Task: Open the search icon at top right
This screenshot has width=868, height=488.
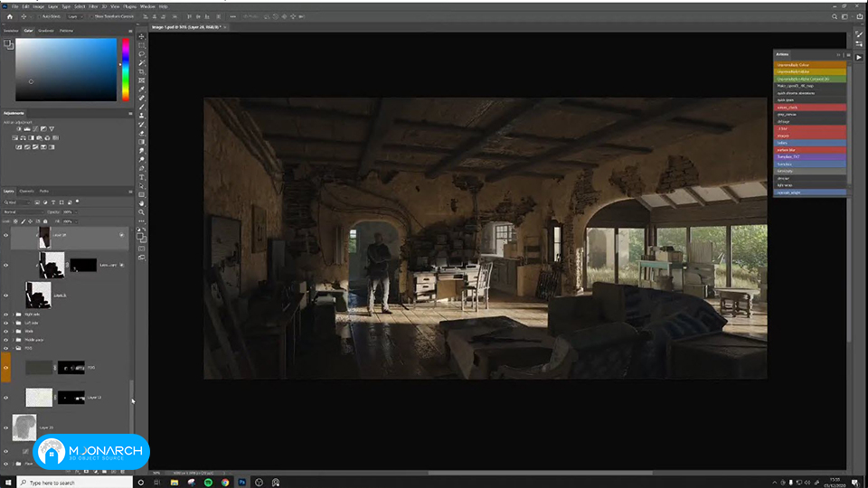Action: (x=835, y=16)
